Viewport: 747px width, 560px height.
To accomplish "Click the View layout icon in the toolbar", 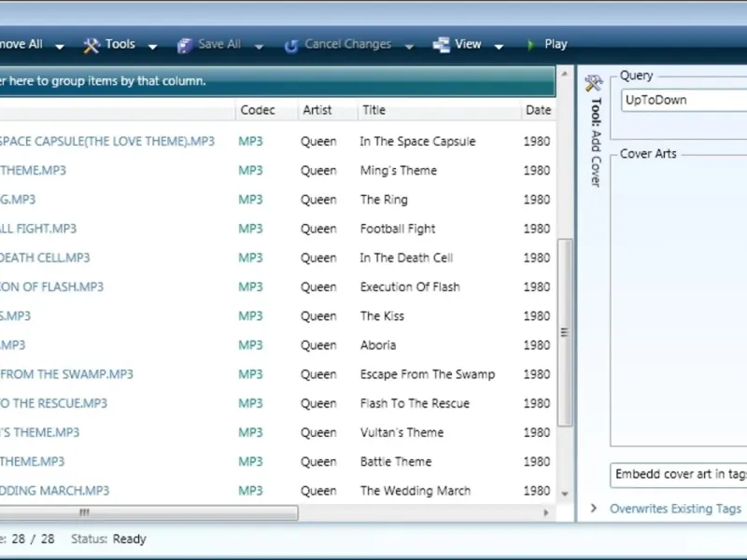I will pos(441,45).
